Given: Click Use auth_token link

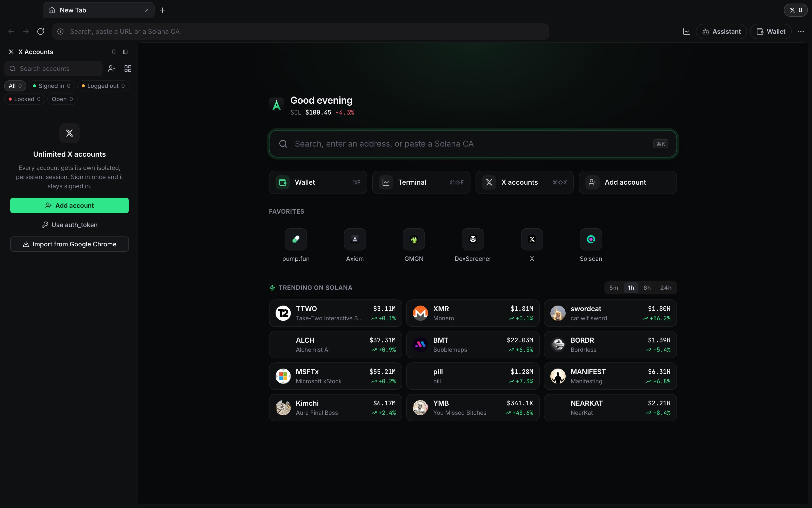Looking at the screenshot, I should [70, 225].
